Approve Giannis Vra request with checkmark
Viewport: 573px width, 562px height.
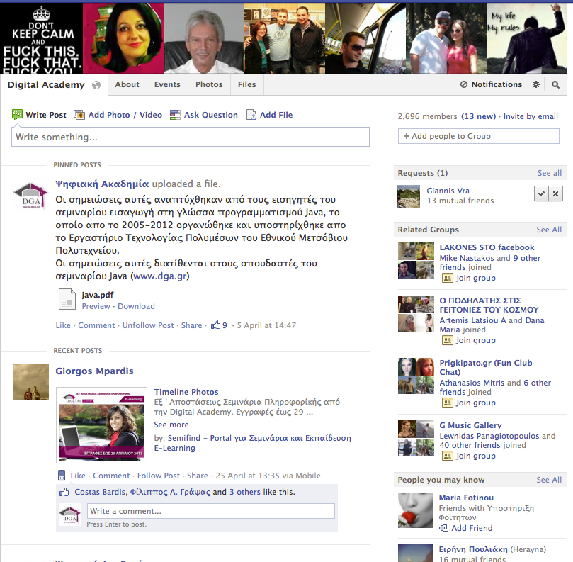(541, 194)
